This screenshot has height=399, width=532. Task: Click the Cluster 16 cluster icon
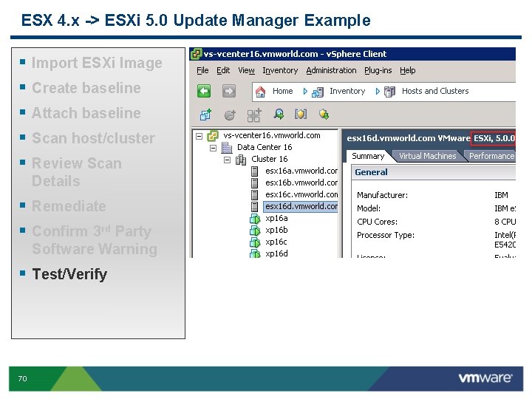241,160
